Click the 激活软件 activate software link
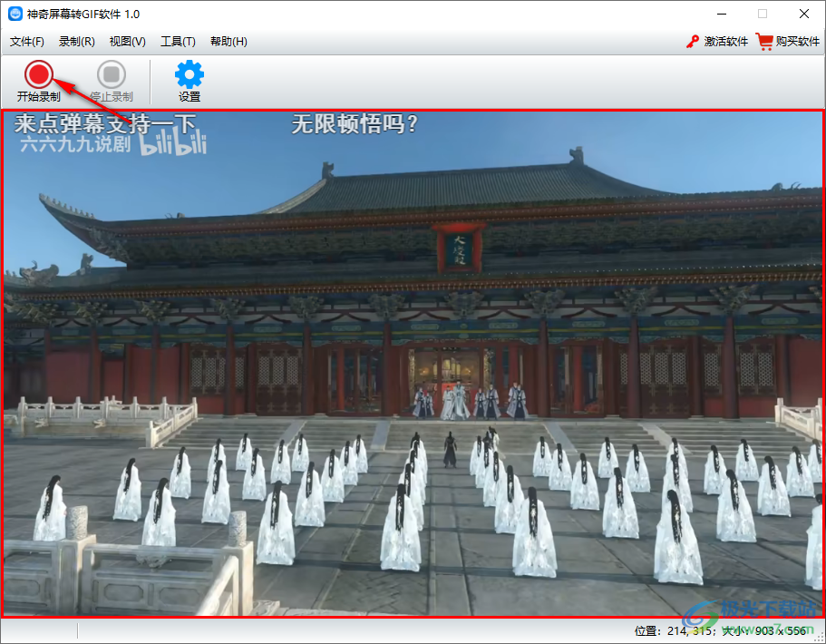Viewport: 826px width, 644px height. click(717, 41)
